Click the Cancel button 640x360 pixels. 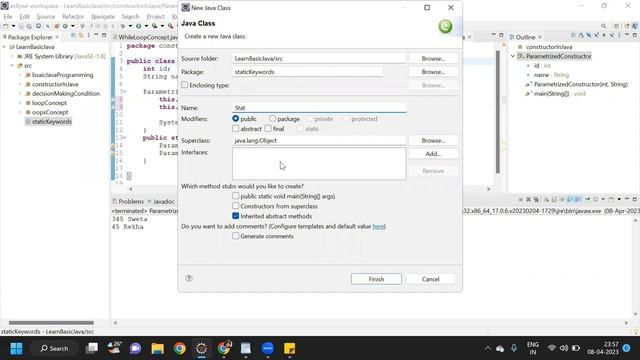click(431, 279)
